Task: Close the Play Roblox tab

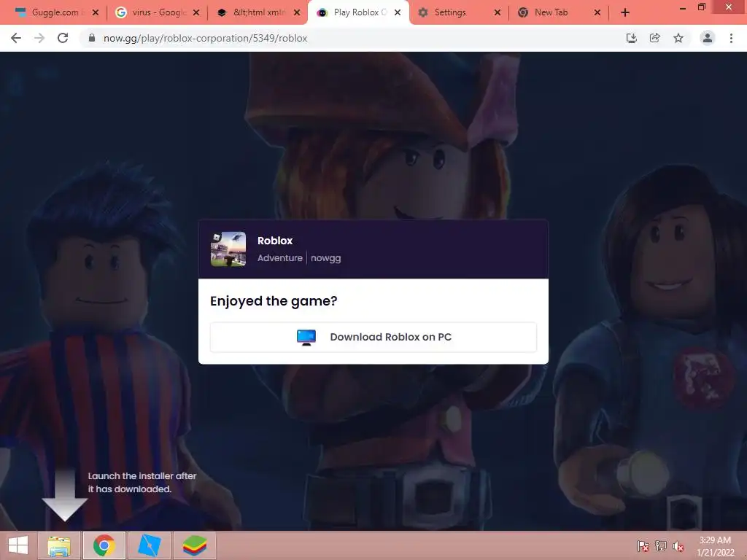Action: pos(398,12)
